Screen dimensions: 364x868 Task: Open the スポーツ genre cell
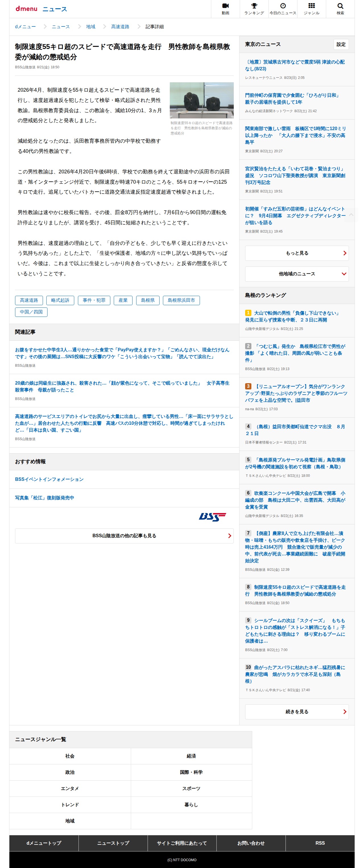pyautogui.click(x=191, y=789)
